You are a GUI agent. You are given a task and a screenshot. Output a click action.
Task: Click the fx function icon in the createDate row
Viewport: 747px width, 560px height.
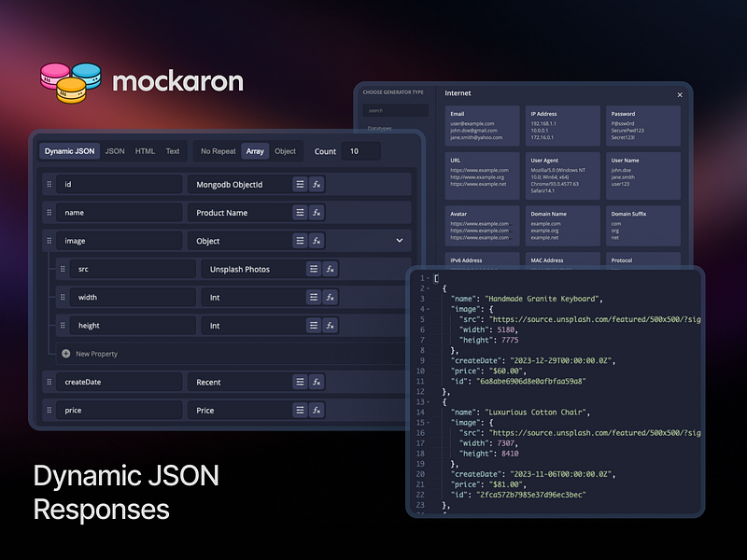tap(317, 382)
